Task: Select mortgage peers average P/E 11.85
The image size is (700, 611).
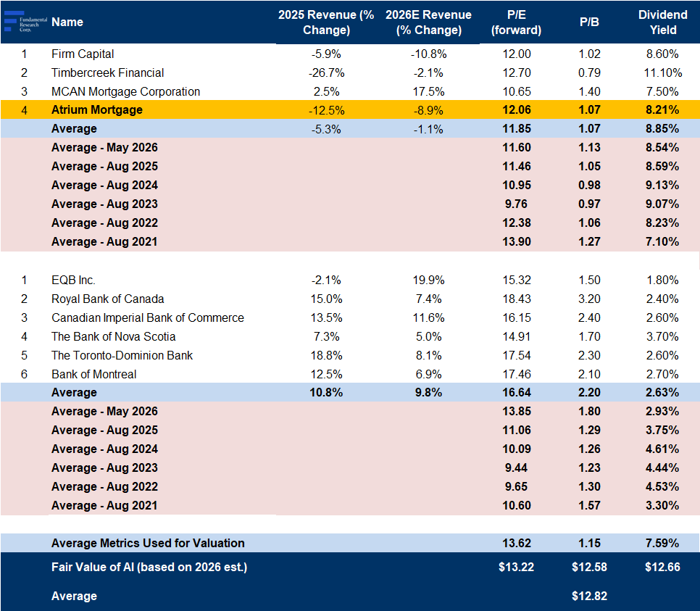Action: tap(517, 128)
